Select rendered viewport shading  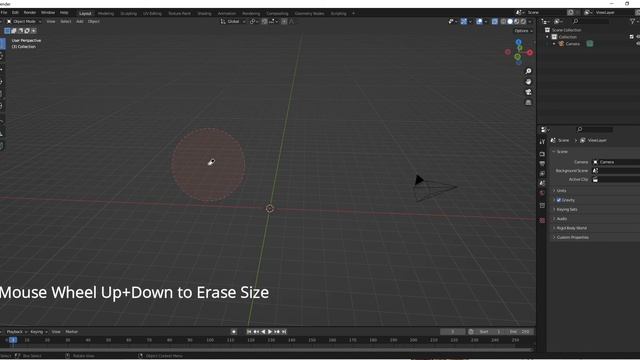523,21
